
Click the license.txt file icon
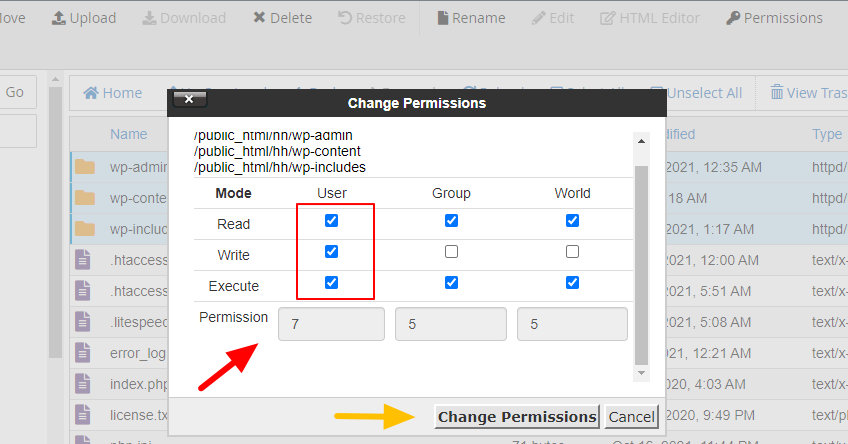(85, 415)
